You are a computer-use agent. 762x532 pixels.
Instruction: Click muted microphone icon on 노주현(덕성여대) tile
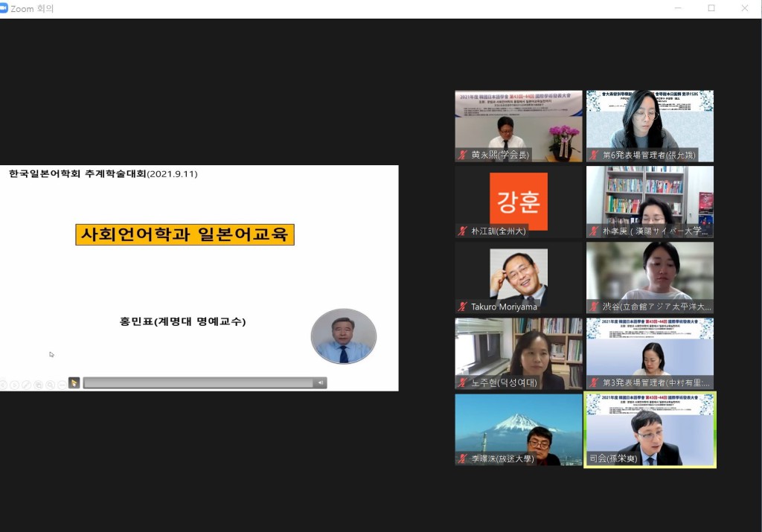pyautogui.click(x=463, y=382)
